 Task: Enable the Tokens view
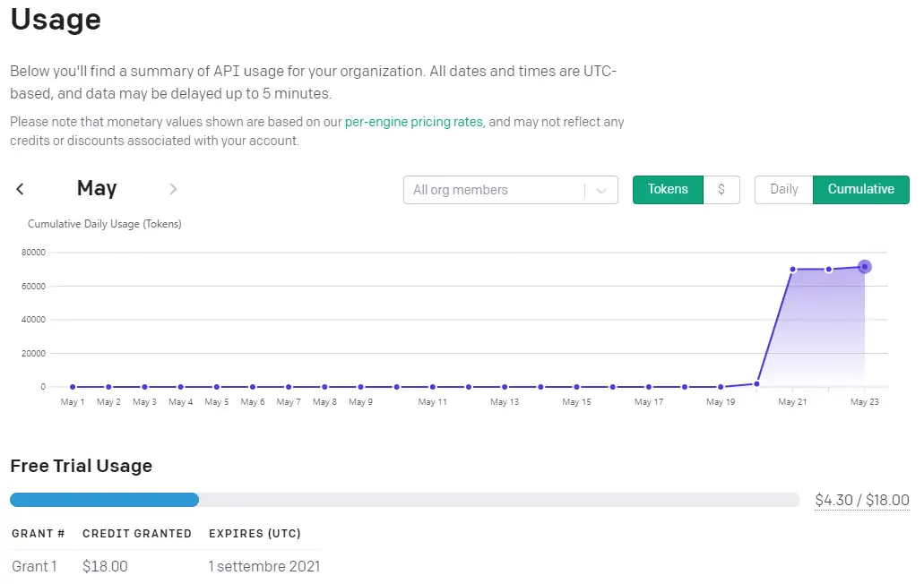pos(667,189)
